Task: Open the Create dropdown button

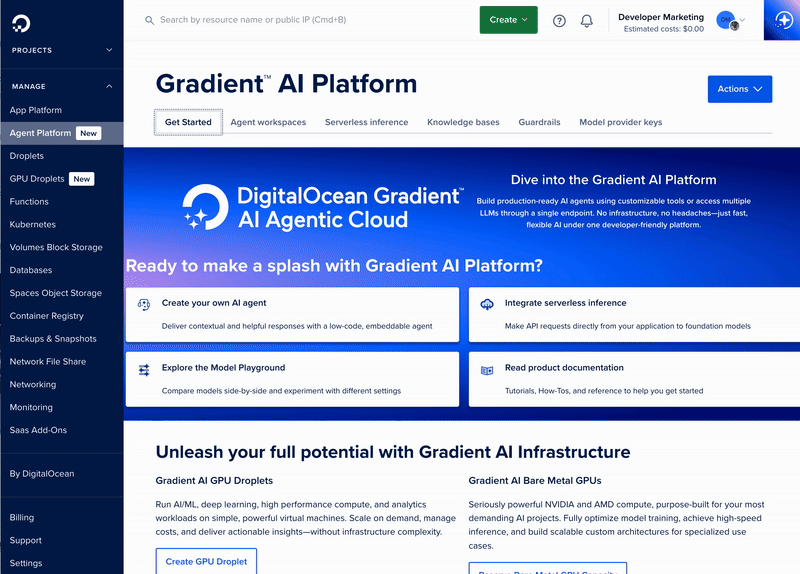Action: click(x=508, y=20)
